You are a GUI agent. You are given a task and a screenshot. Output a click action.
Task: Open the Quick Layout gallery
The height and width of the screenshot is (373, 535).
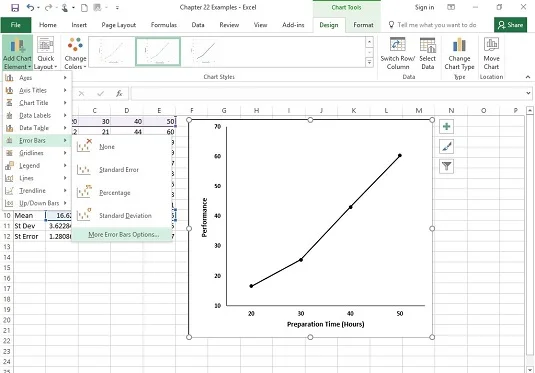point(45,53)
